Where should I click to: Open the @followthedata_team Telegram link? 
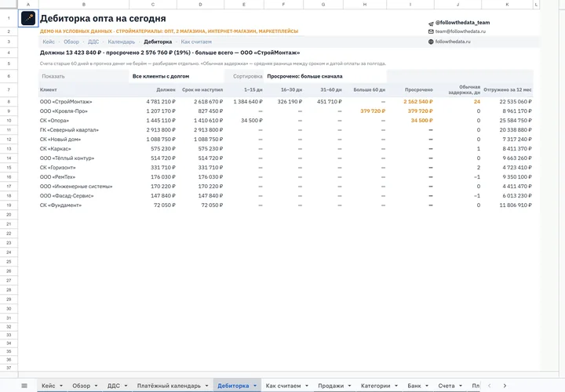[x=462, y=22]
